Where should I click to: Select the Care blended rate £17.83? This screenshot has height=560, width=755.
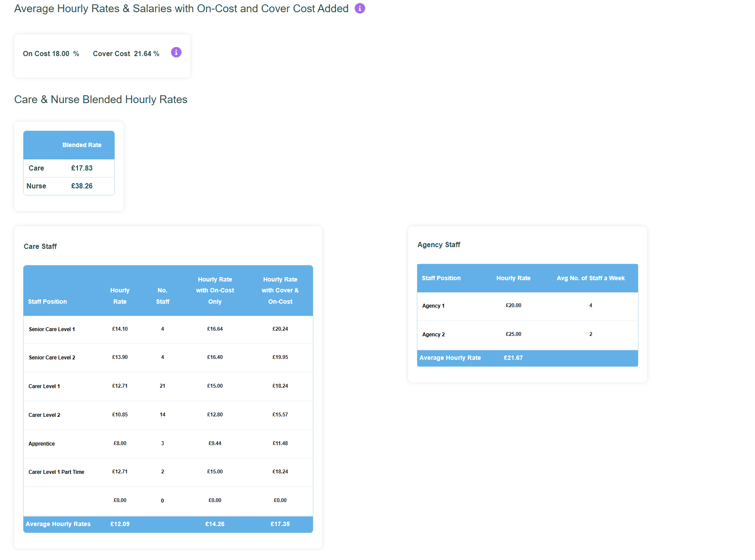click(82, 168)
